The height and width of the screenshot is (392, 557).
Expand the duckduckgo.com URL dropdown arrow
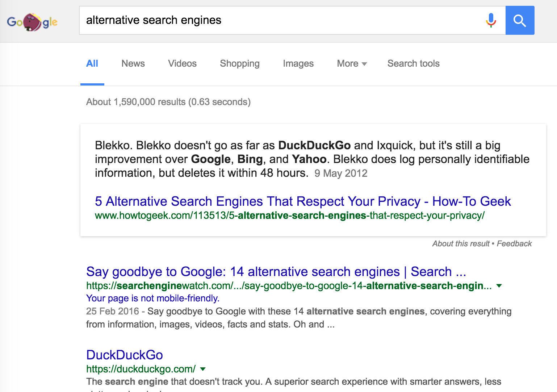[x=203, y=369]
